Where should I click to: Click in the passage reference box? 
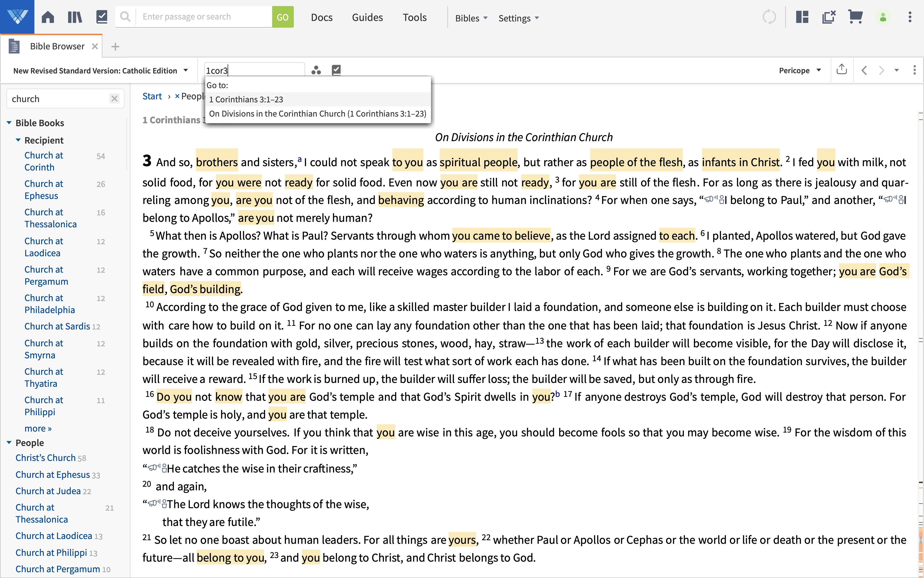254,70
